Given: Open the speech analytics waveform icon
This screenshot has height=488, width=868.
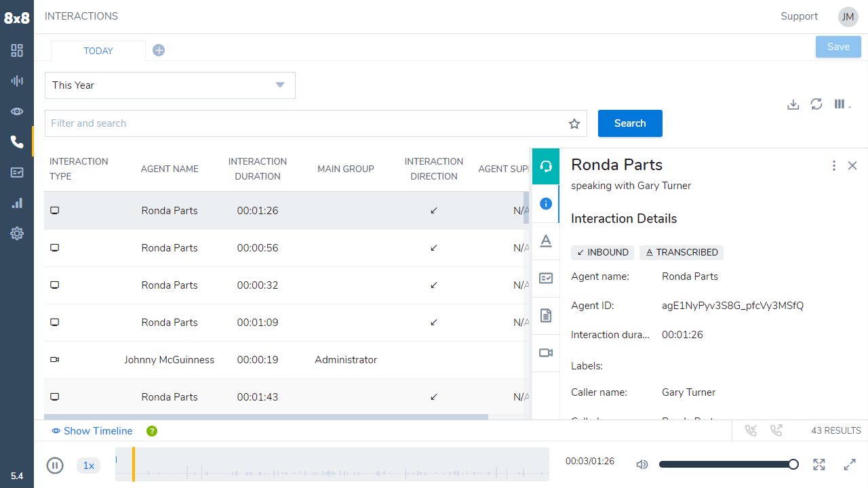Looking at the screenshot, I should coord(17,81).
